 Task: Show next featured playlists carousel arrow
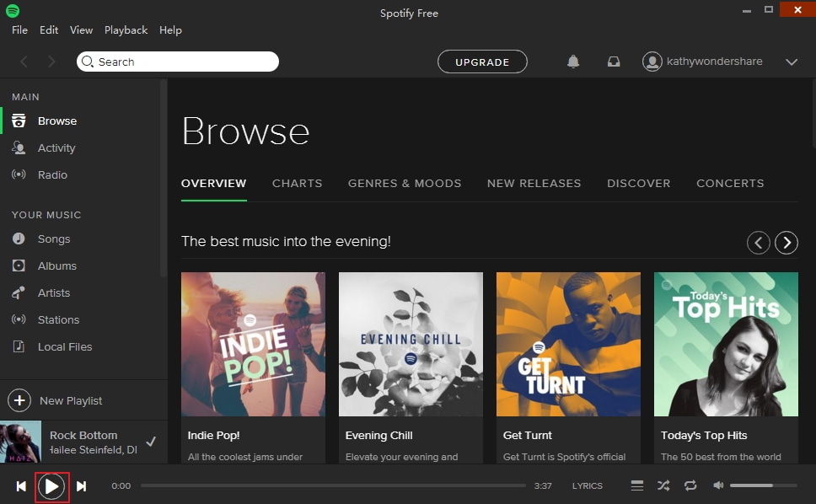pos(786,243)
